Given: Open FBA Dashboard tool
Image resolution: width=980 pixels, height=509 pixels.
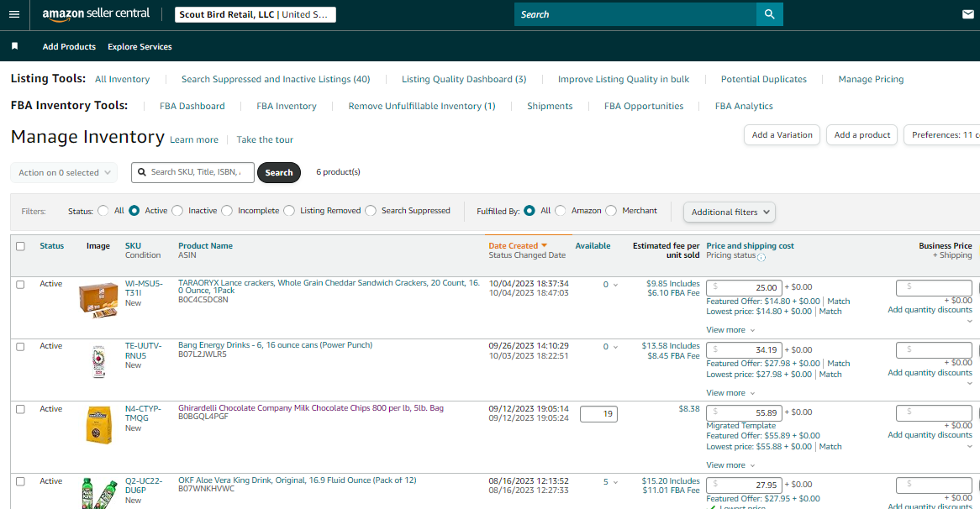Looking at the screenshot, I should point(192,106).
